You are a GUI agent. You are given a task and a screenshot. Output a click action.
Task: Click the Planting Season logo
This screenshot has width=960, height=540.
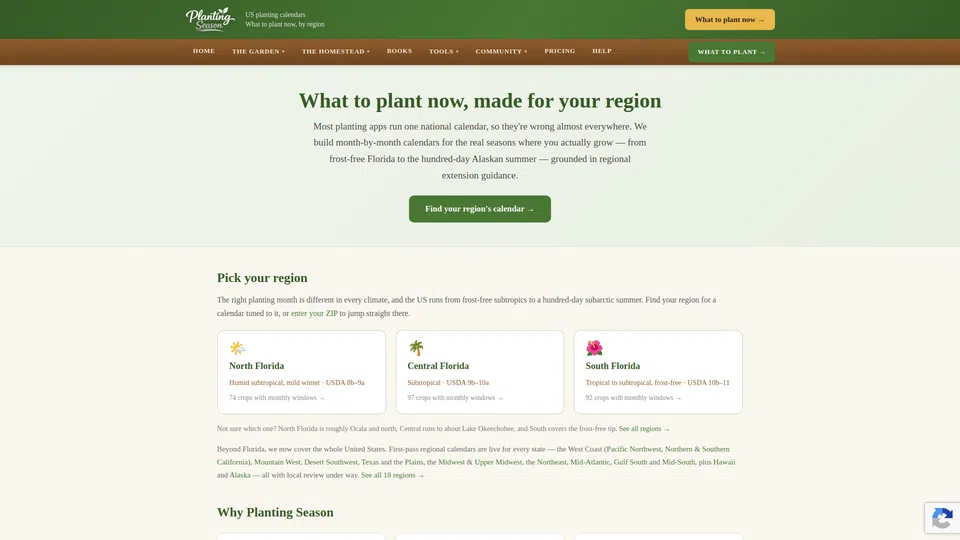click(x=210, y=19)
